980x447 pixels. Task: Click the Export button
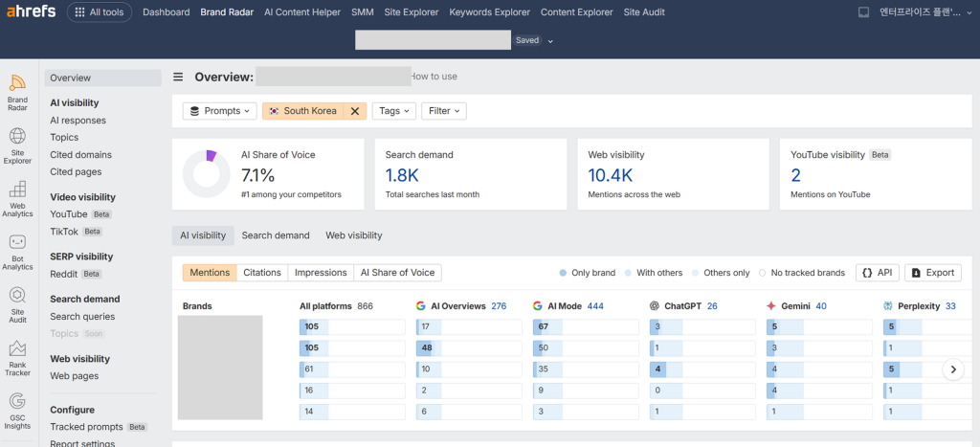(932, 273)
